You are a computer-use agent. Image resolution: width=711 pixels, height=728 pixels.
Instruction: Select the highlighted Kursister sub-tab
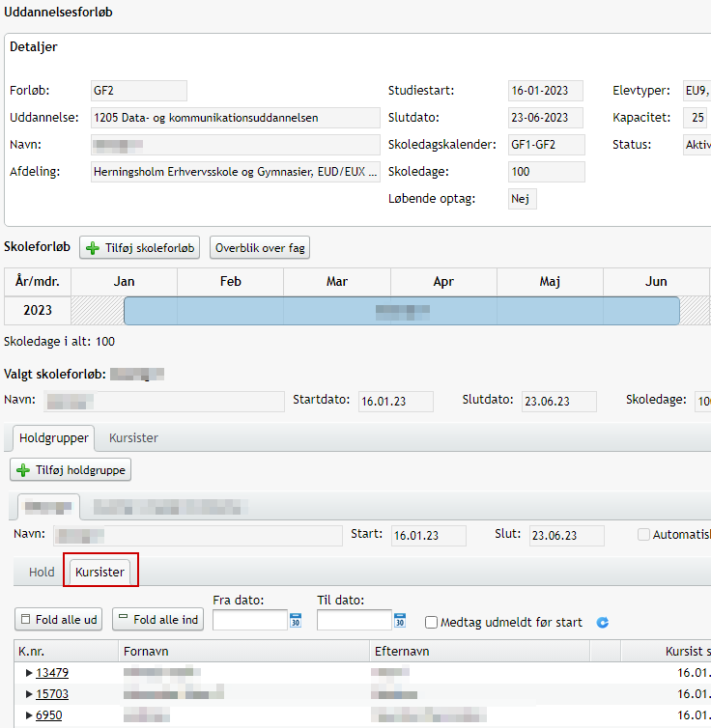pyautogui.click(x=100, y=572)
